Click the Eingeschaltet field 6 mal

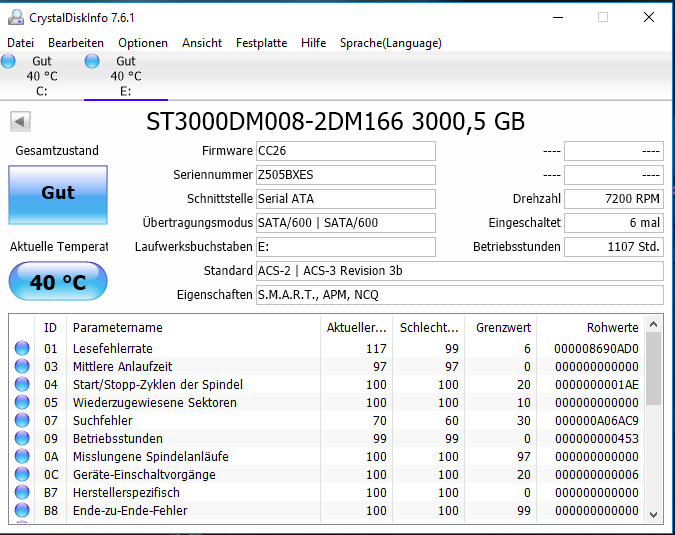pyautogui.click(x=614, y=223)
